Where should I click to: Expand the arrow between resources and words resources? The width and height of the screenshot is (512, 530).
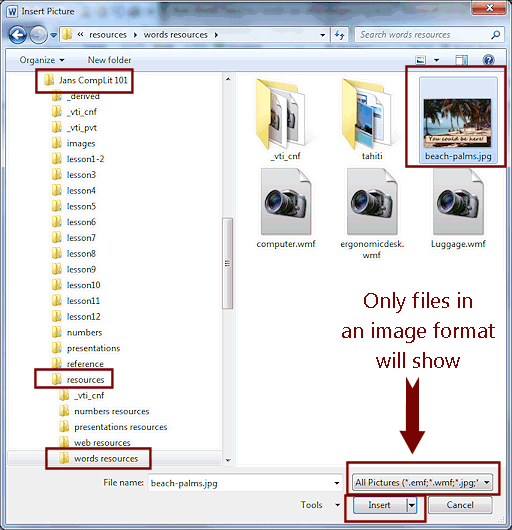pyautogui.click(x=135, y=35)
